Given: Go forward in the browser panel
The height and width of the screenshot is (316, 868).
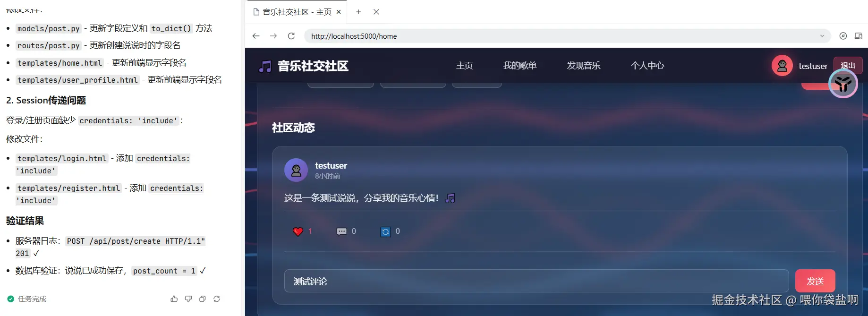Looking at the screenshot, I should [x=273, y=36].
